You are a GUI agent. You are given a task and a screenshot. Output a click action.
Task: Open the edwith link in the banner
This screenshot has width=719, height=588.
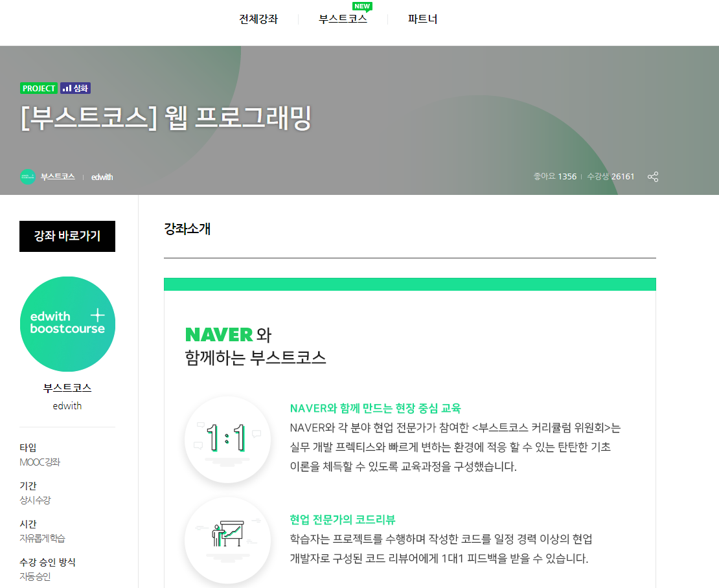tap(102, 177)
